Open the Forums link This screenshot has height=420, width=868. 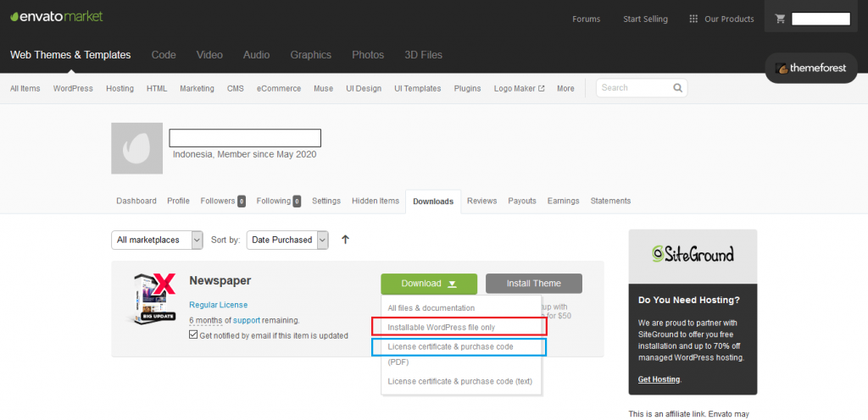[x=587, y=19]
